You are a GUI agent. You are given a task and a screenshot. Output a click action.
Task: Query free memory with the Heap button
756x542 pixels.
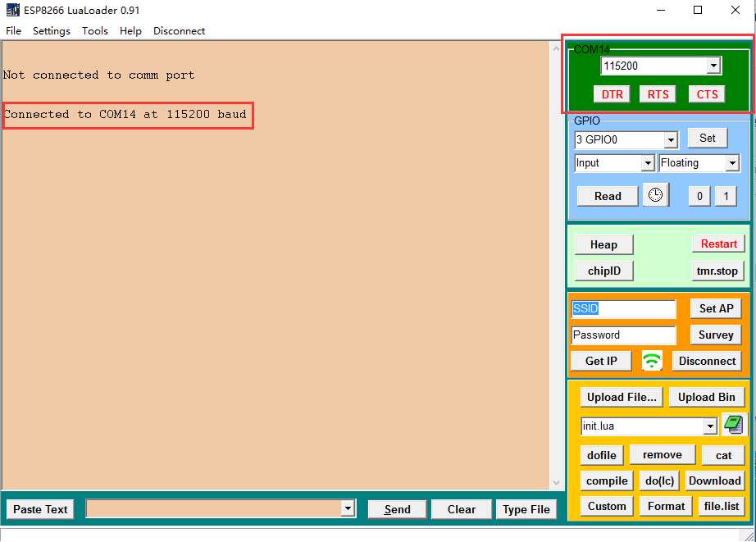click(x=603, y=244)
